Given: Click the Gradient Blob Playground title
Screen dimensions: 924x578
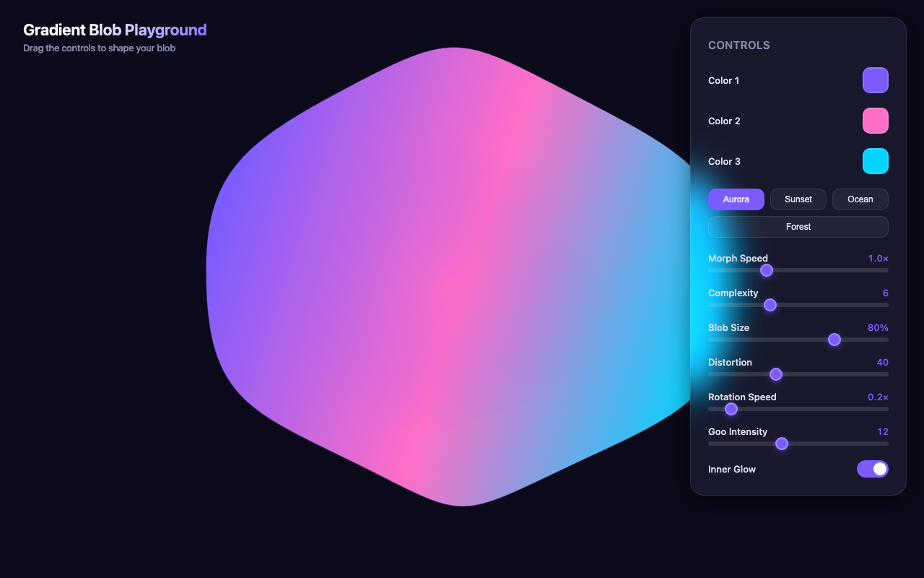Looking at the screenshot, I should pyautogui.click(x=115, y=30).
